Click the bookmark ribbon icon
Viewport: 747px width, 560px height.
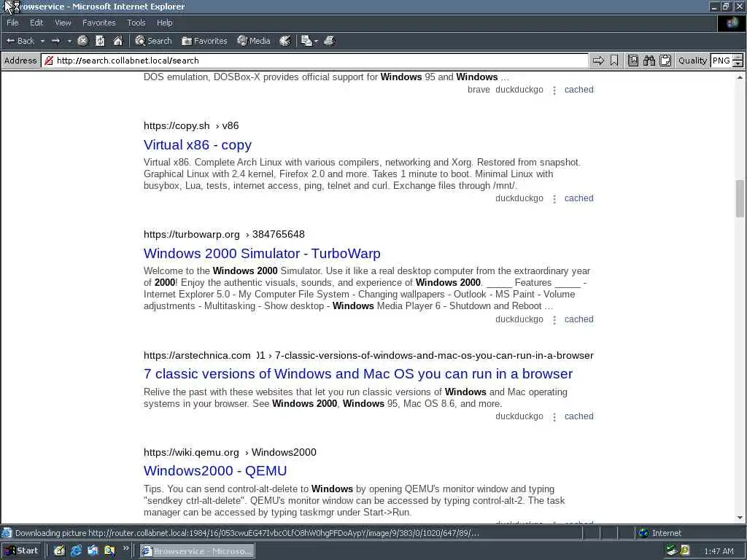click(614, 61)
